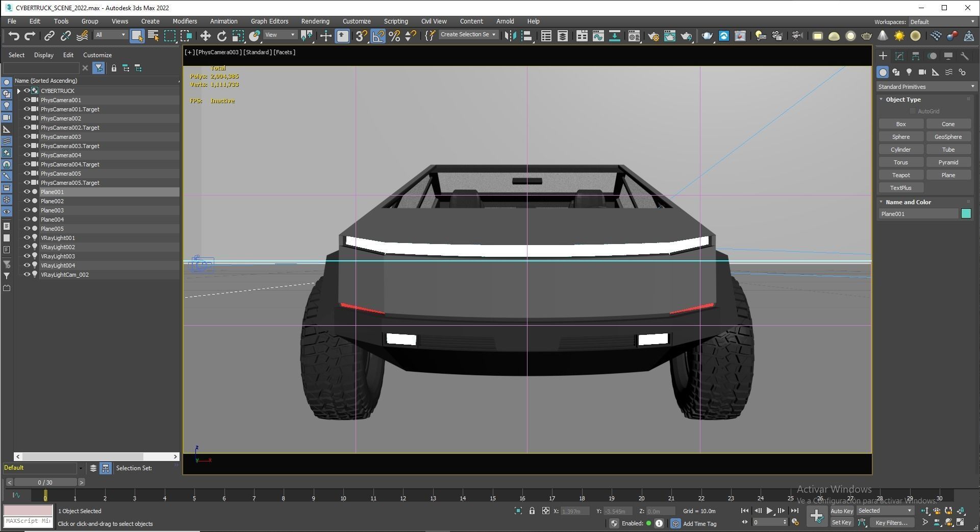Image resolution: width=980 pixels, height=532 pixels.
Task: Open the Scripting menu
Action: click(395, 21)
